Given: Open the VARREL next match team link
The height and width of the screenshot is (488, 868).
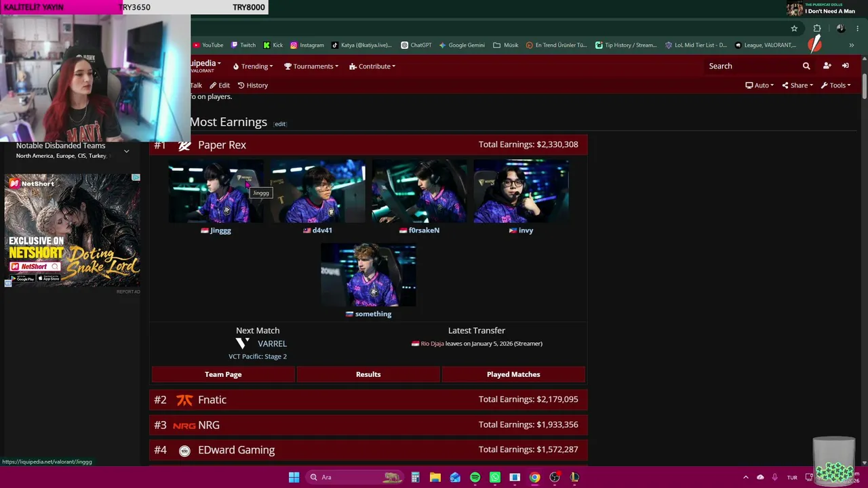Looking at the screenshot, I should (x=272, y=344).
